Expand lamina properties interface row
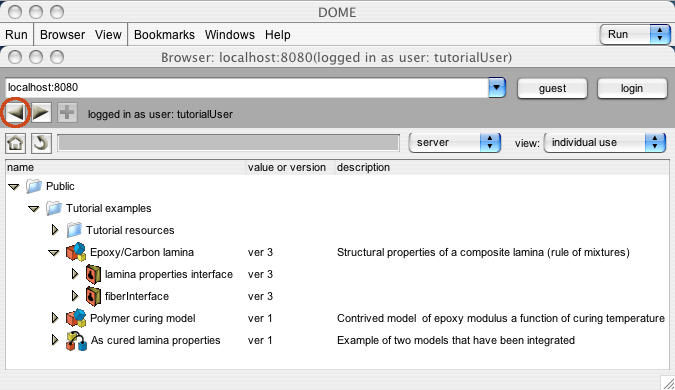675x390 pixels. coord(75,274)
